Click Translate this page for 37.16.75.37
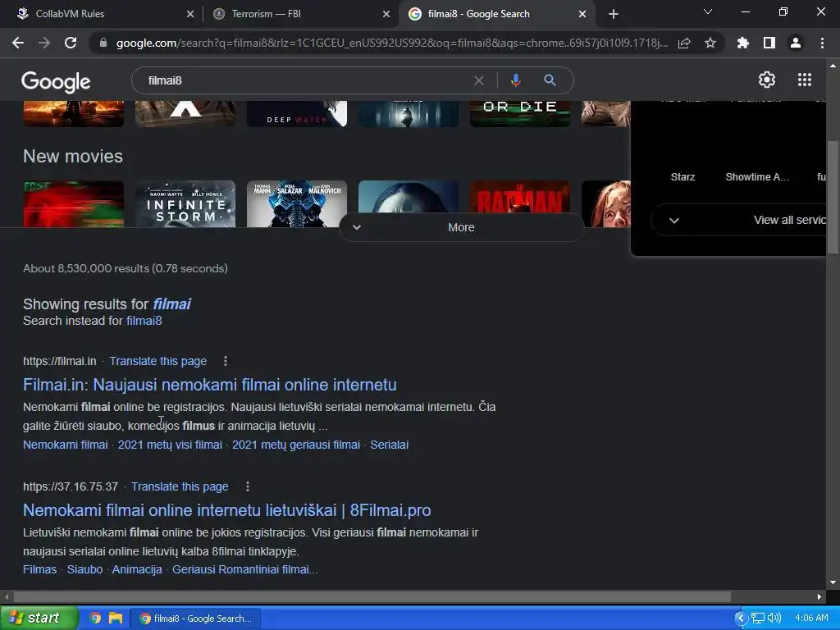This screenshot has width=840, height=630. point(180,486)
